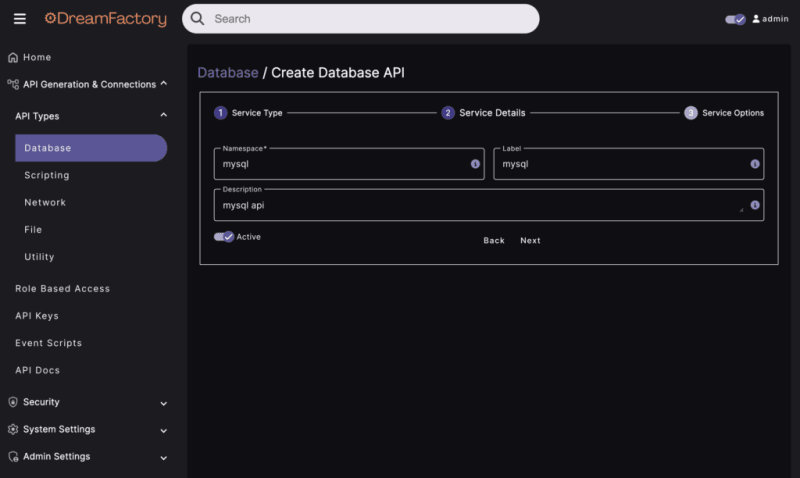Image resolution: width=800 pixels, height=478 pixels.
Task: Expand the Security section chevron
Action: [x=164, y=404]
